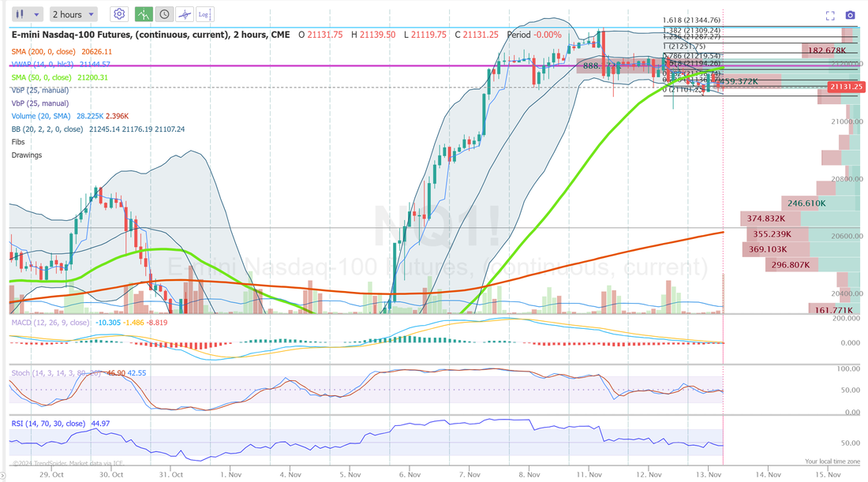Screen dimensions: 868x482
Task: Click the RSI value 44.97
Action: pos(101,424)
